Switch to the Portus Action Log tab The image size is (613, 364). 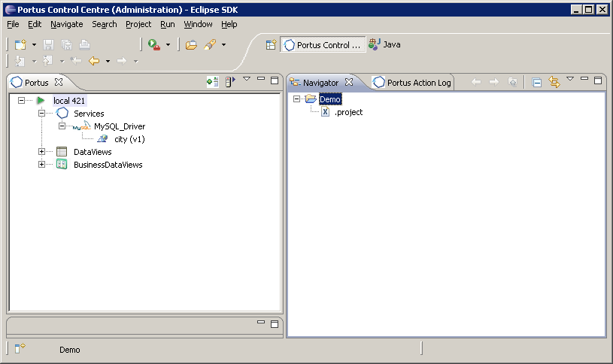pyautogui.click(x=412, y=83)
